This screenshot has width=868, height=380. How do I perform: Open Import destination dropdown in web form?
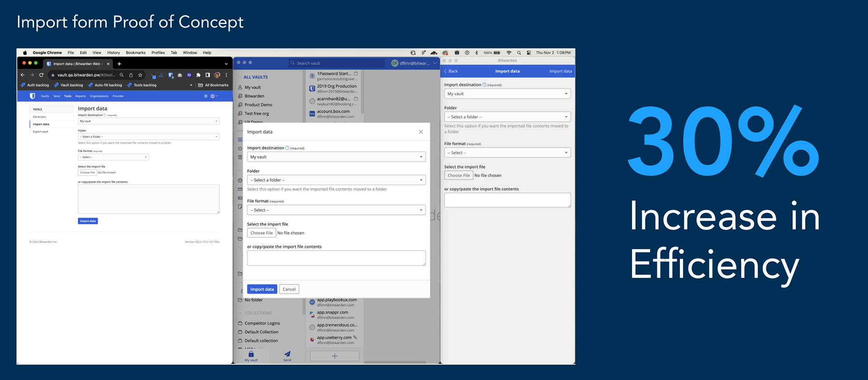point(149,121)
